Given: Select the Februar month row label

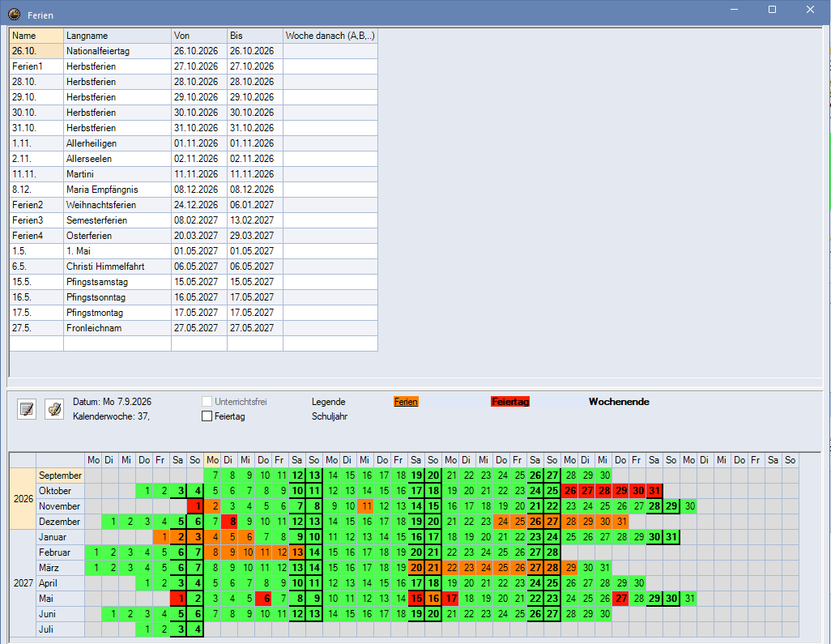Looking at the screenshot, I should [61, 552].
